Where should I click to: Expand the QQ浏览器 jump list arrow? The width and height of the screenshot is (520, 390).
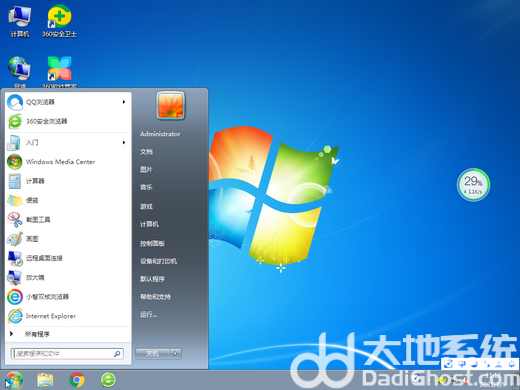point(124,102)
